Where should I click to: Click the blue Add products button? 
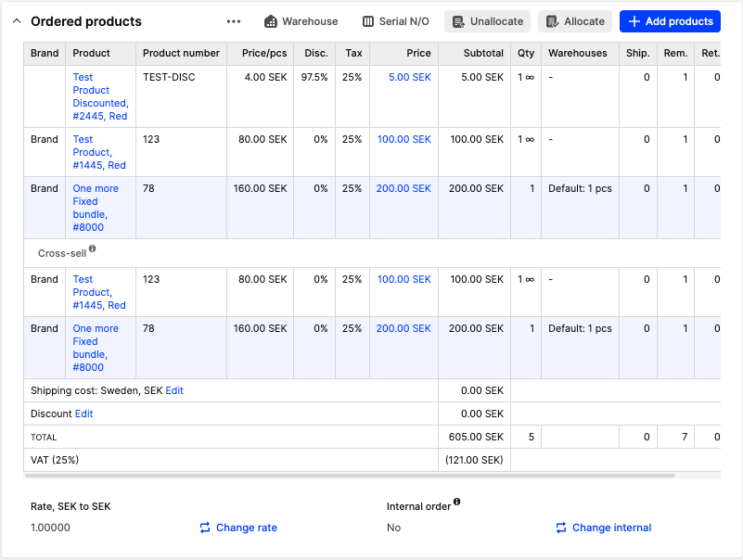[670, 21]
